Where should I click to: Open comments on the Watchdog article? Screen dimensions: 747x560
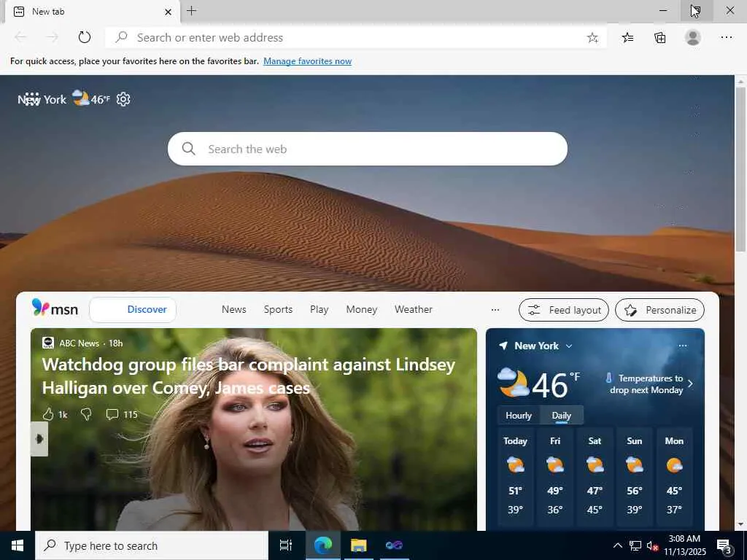click(122, 414)
